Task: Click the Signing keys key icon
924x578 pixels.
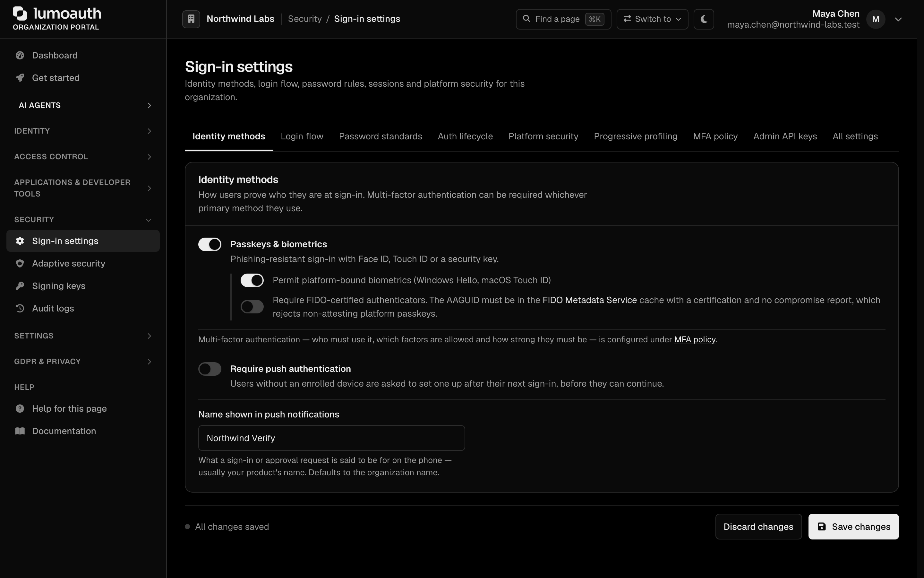Action: tap(20, 286)
